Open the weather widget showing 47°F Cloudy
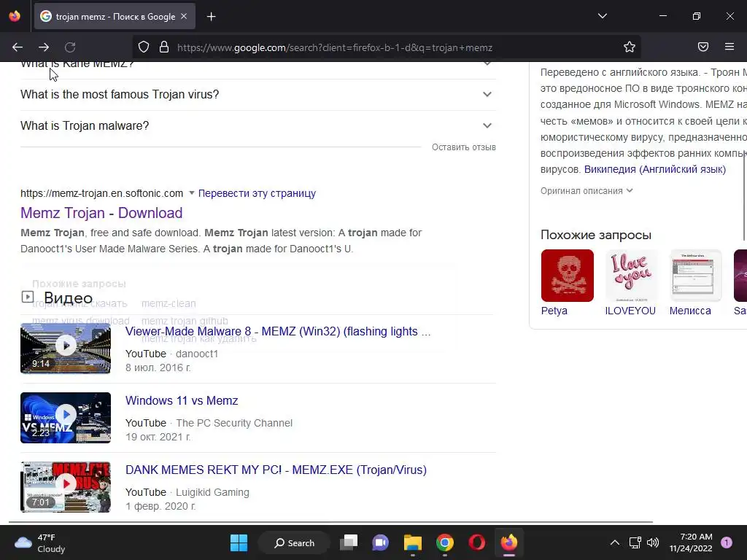 tap(39, 542)
